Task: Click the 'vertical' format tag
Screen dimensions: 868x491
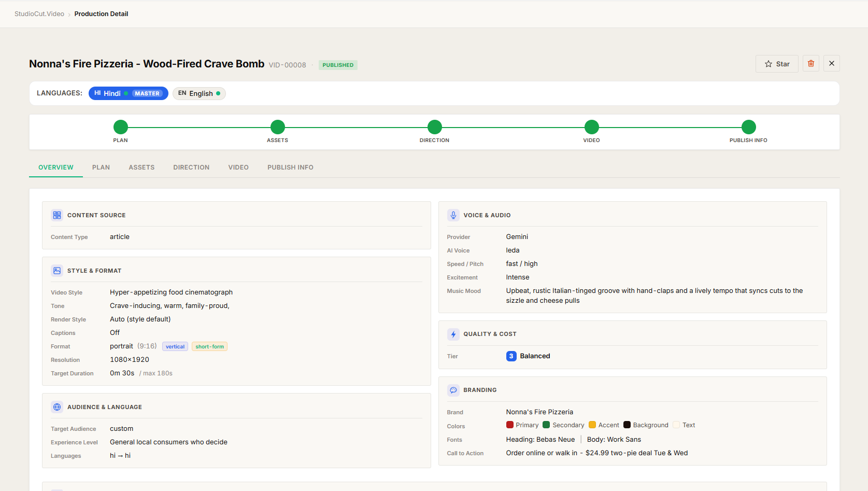Action: (x=175, y=346)
